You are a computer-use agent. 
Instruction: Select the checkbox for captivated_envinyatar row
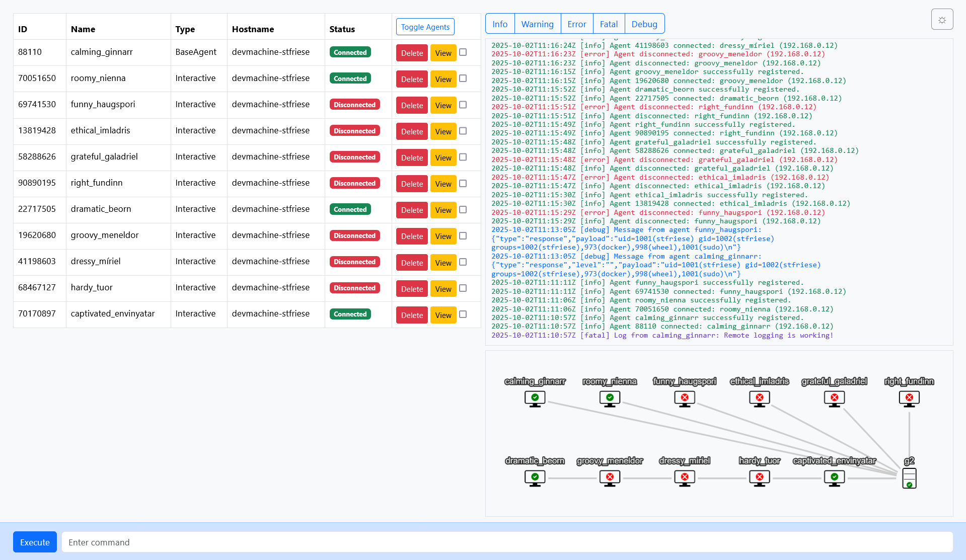click(x=463, y=314)
